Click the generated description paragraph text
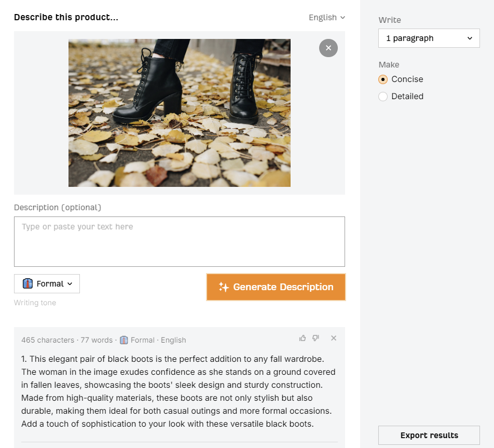Viewport: 494px width, 448px height. point(179,391)
